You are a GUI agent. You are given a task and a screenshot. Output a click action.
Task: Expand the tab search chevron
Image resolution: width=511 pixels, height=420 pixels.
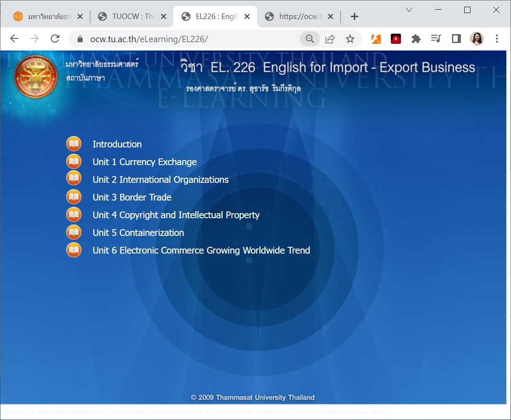click(409, 10)
